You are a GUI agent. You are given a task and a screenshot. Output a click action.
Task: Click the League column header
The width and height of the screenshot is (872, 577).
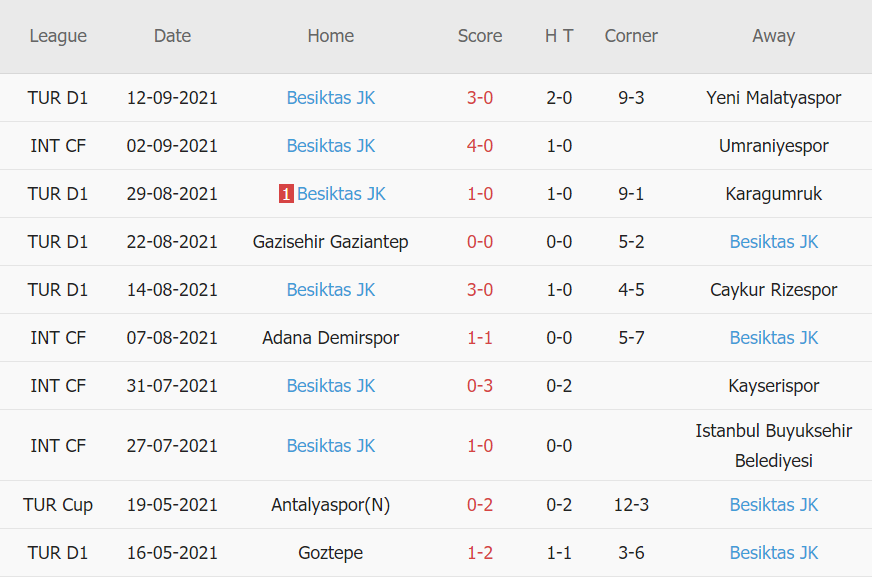(58, 36)
